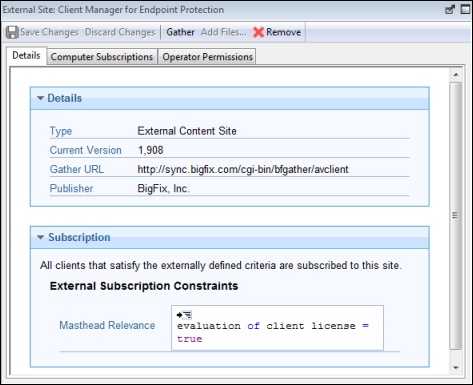Screen dimensions: 473x385
Task: Click the 'All clients that satisfy' description text
Action: tap(221, 265)
